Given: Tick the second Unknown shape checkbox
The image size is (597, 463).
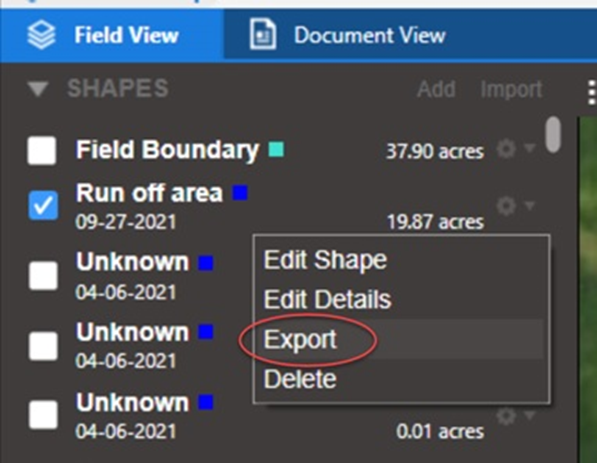Looking at the screenshot, I should (x=43, y=346).
